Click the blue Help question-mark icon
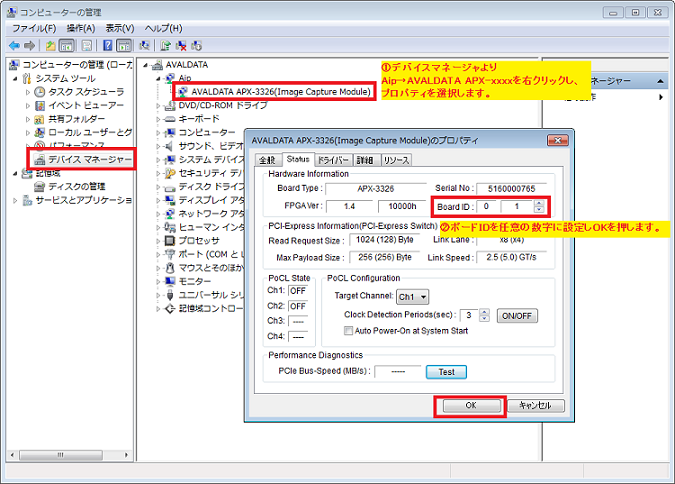The height and width of the screenshot is (484, 675). click(108, 46)
